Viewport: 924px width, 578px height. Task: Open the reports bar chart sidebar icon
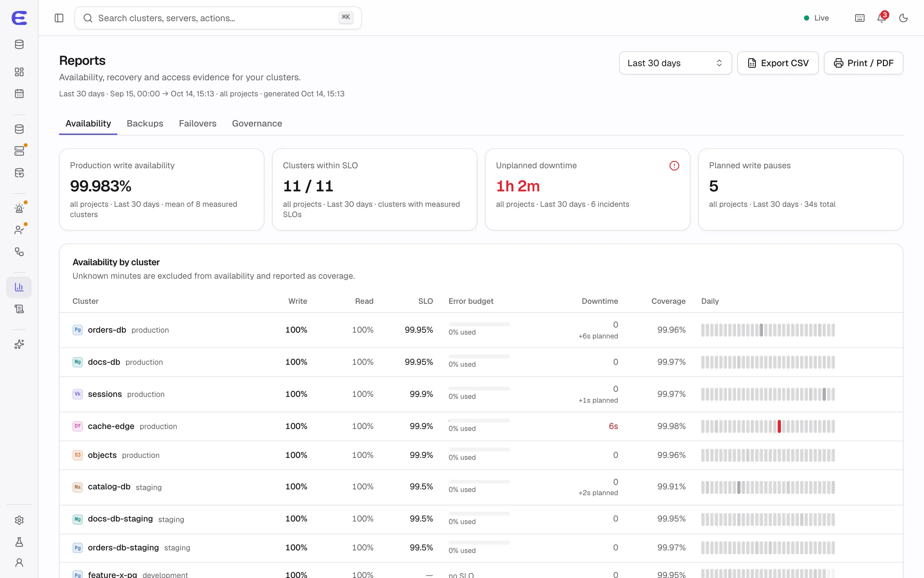19,287
